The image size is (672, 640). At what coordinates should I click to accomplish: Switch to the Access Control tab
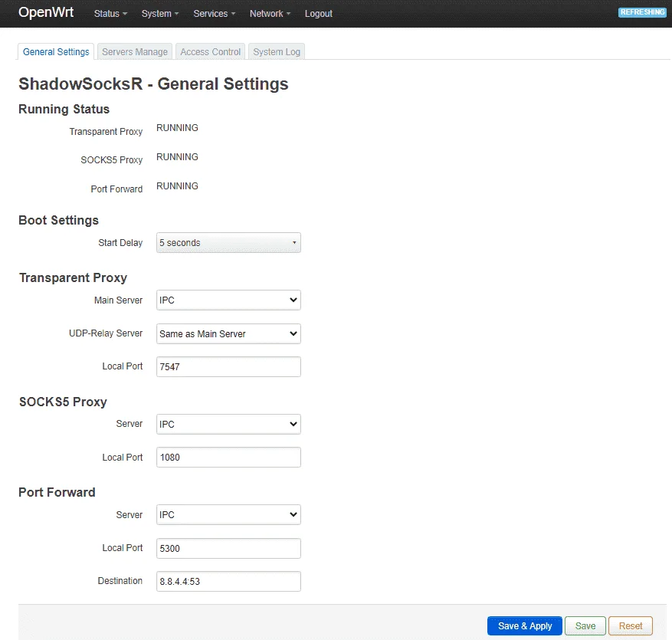coord(210,52)
